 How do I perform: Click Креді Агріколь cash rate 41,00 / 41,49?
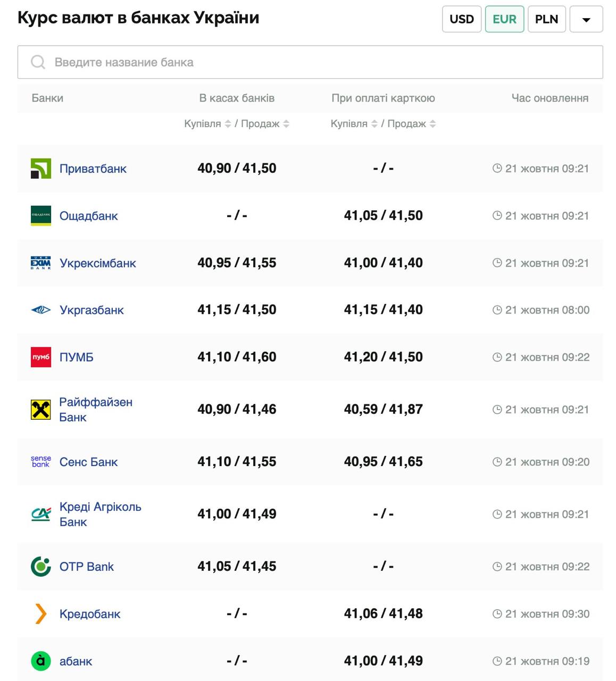tap(237, 514)
